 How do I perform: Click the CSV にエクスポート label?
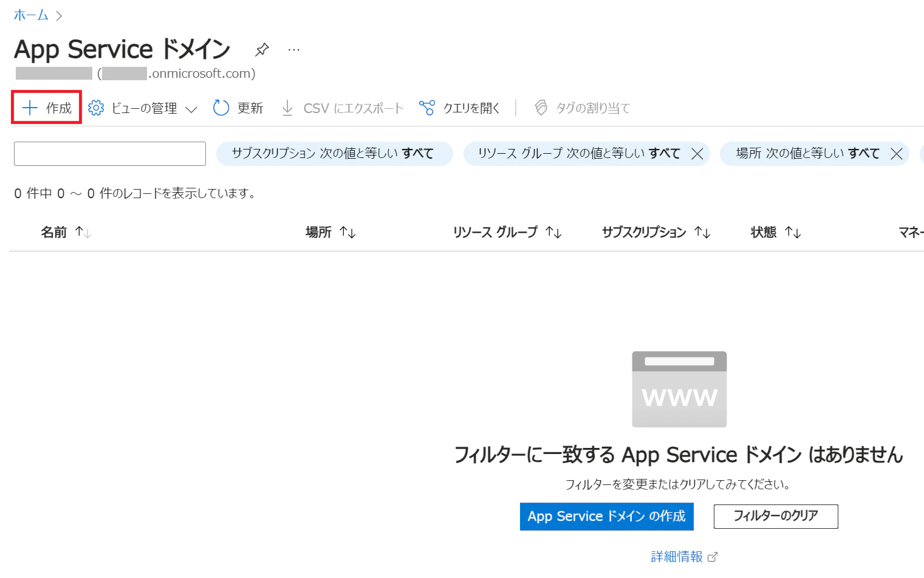click(x=354, y=108)
